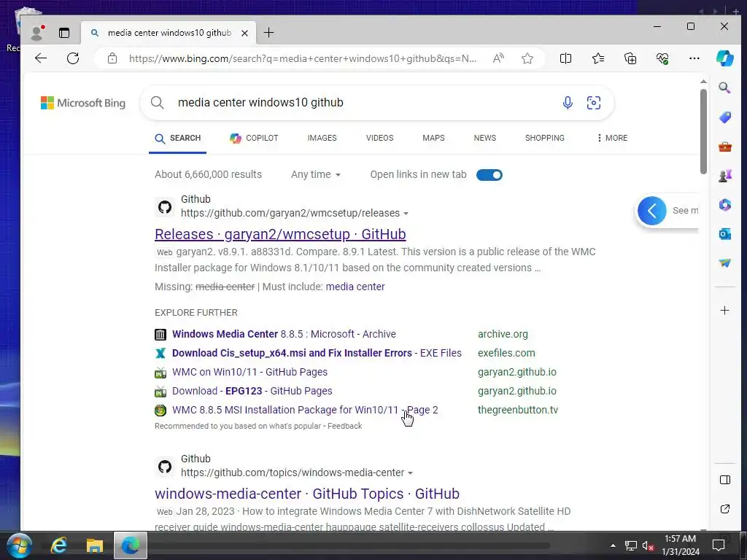Viewport: 747px width, 560px height.
Task: Expand Any time filter dropdown
Action: click(x=316, y=174)
